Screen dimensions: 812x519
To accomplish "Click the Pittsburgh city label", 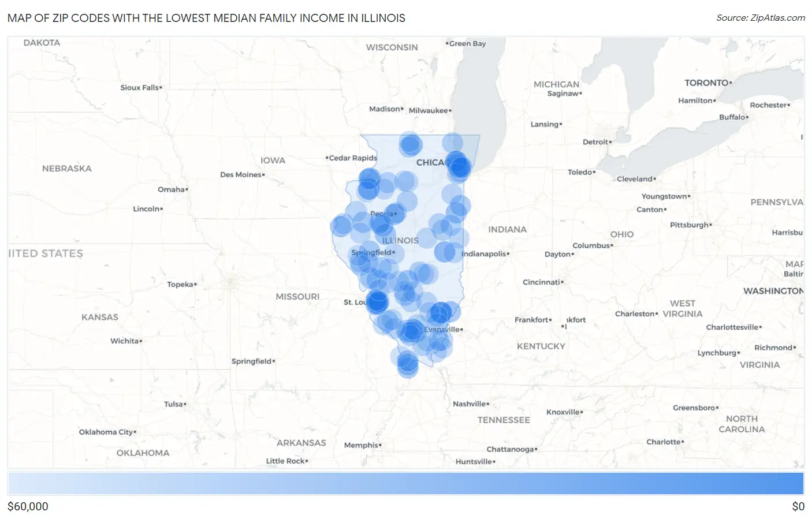I will pyautogui.click(x=691, y=225).
